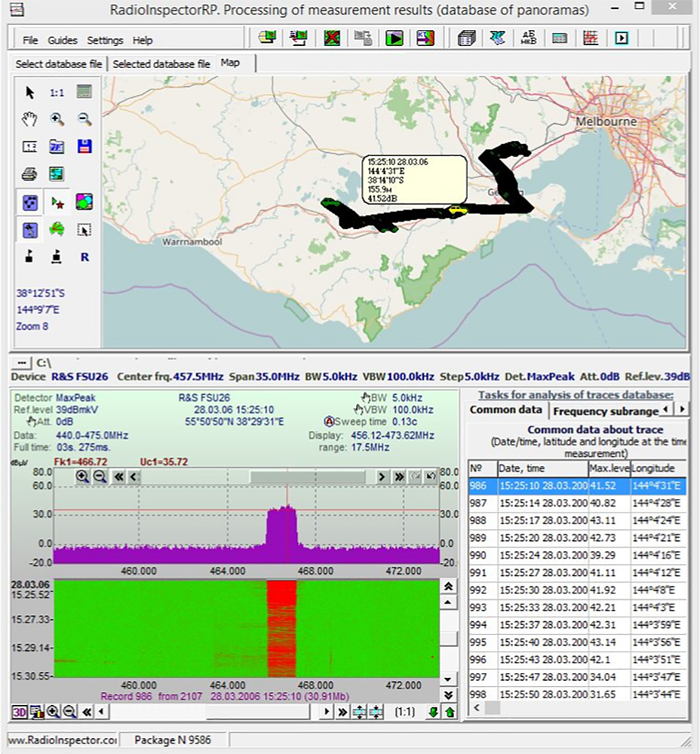
Task: Activate the hand pan tool on map
Action: point(29,119)
